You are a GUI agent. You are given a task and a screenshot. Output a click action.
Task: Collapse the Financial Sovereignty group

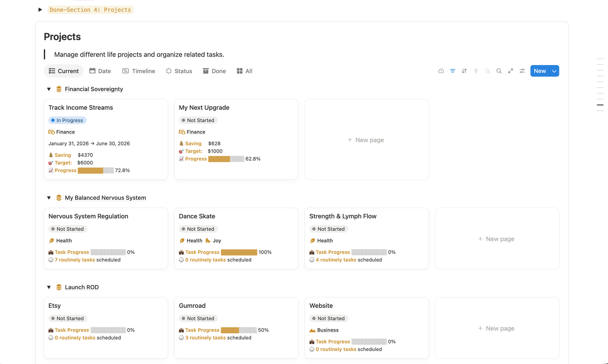click(49, 89)
